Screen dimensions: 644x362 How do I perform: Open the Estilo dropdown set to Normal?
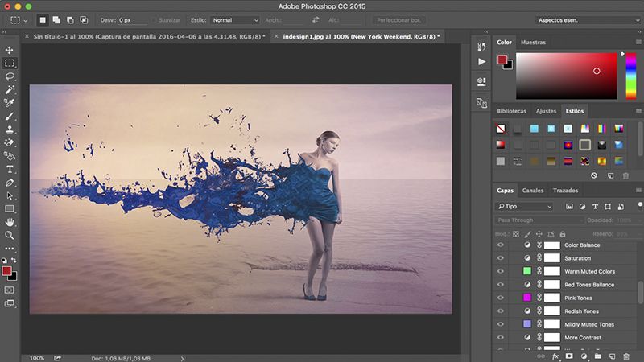tap(235, 19)
